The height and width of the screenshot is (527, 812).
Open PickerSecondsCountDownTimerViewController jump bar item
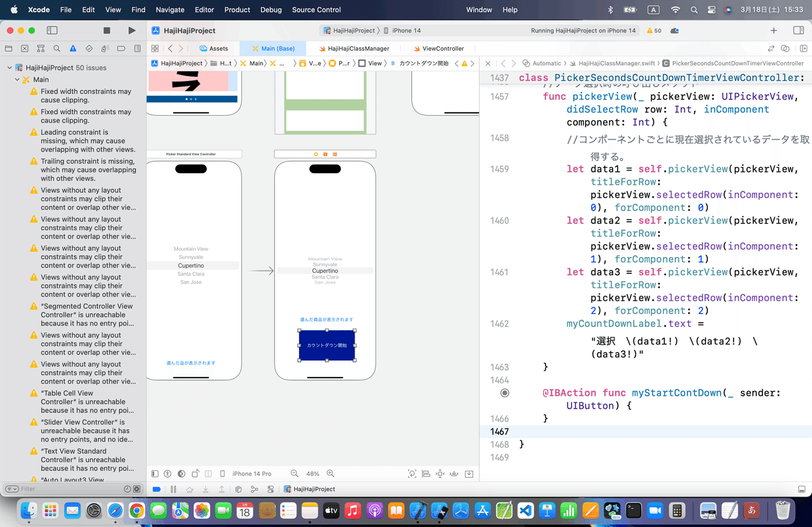coord(733,63)
